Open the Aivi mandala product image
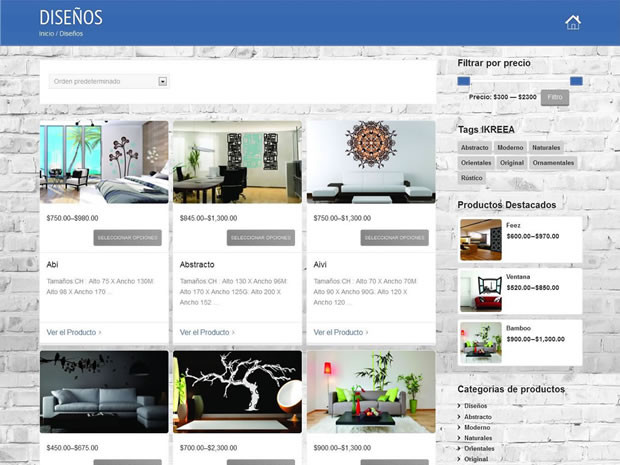Image resolution: width=620 pixels, height=465 pixels. tap(371, 162)
